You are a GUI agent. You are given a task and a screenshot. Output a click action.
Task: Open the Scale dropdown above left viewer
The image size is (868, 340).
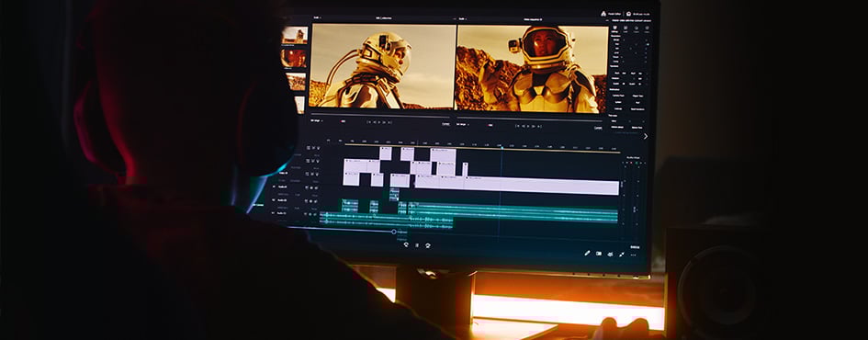coord(318,17)
